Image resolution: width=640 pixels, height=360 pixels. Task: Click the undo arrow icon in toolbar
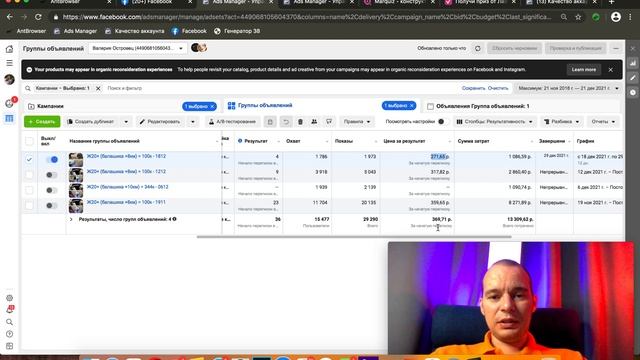click(286, 122)
